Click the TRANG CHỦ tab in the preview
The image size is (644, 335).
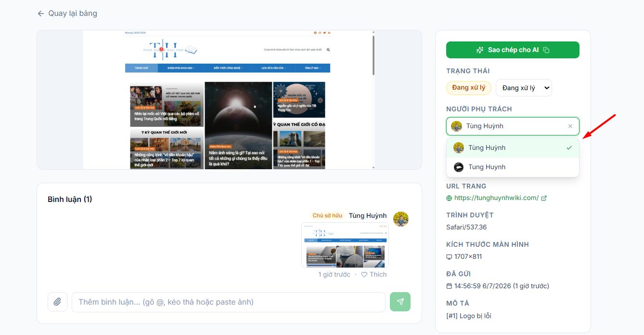(x=141, y=68)
